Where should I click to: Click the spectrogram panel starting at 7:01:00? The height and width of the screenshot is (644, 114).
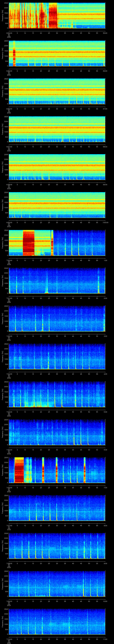click(x=57, y=281)
